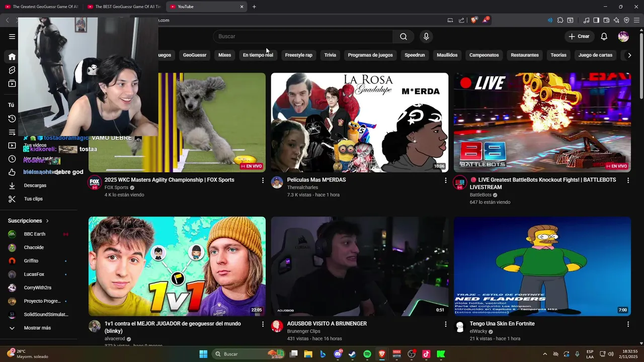
Task: Click the search magnifier button
Action: tap(404, 36)
